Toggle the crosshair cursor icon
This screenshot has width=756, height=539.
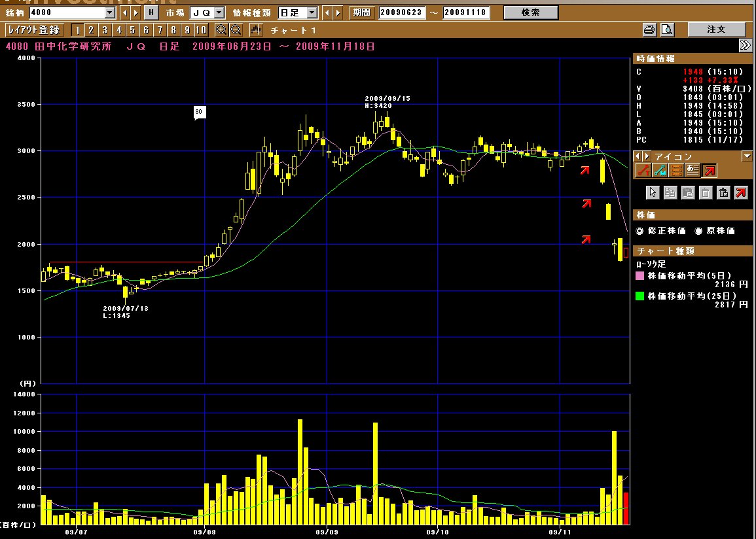coord(256,30)
